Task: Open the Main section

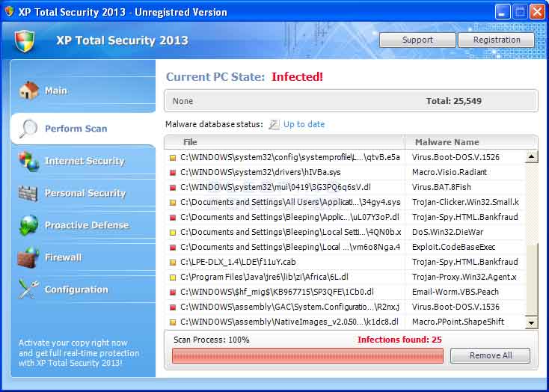Action: pos(83,91)
